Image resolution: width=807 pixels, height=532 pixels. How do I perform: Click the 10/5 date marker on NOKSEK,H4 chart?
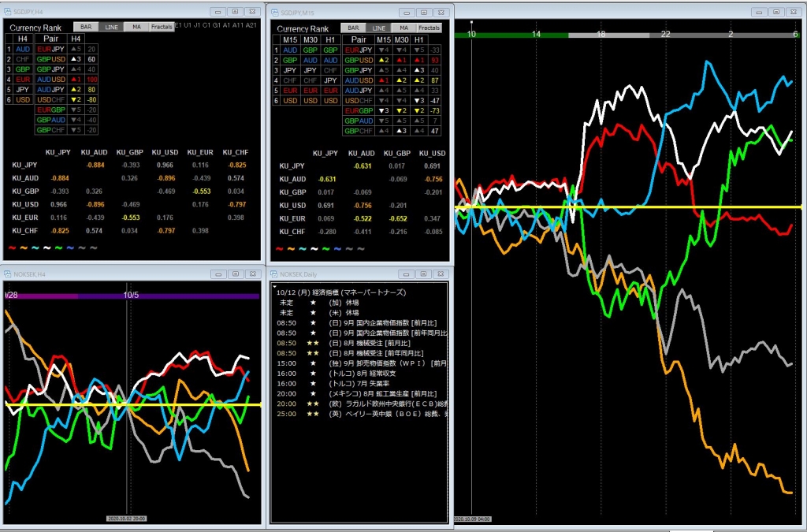[x=131, y=295]
